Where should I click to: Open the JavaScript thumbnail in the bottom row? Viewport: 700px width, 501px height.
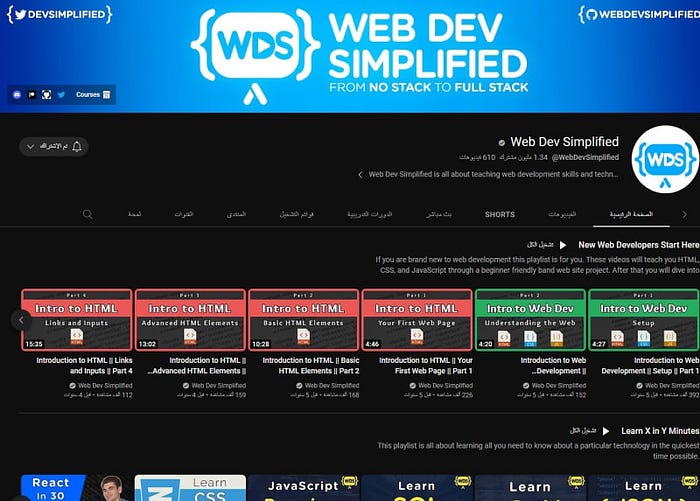304,488
